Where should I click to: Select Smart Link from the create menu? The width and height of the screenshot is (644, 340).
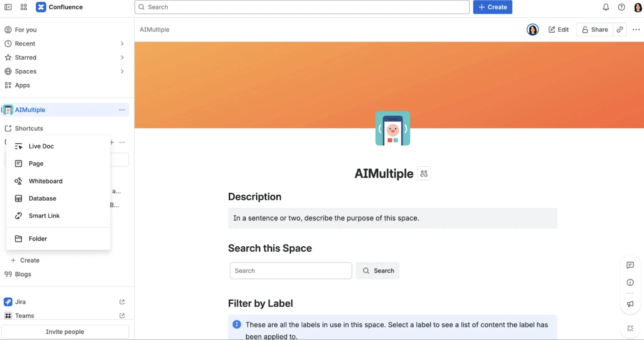(58, 216)
